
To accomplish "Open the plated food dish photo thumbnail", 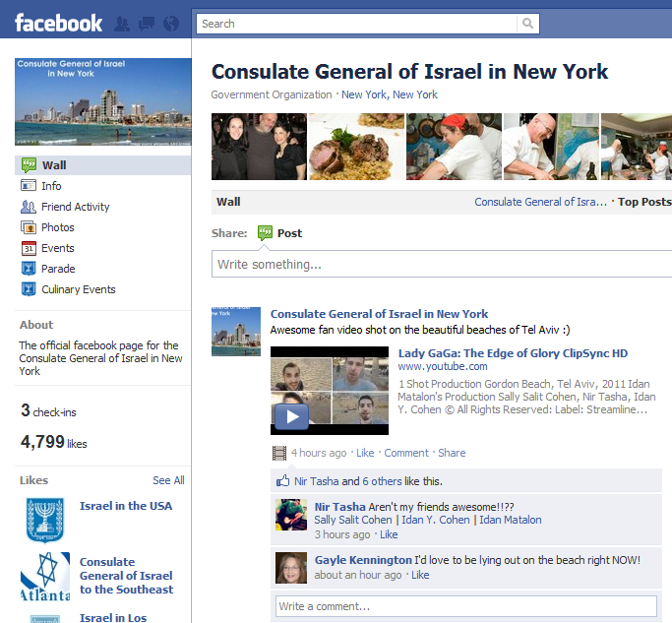I will click(356, 147).
